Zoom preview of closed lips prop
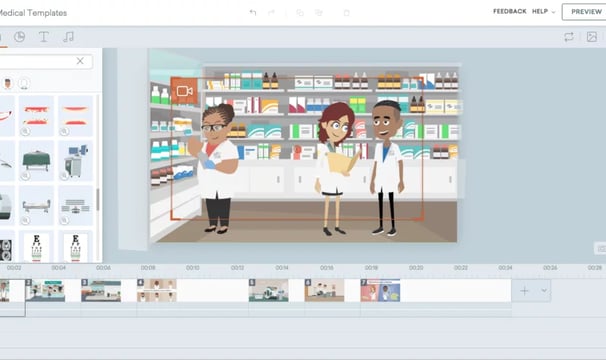606x360 pixels. (x=65, y=131)
